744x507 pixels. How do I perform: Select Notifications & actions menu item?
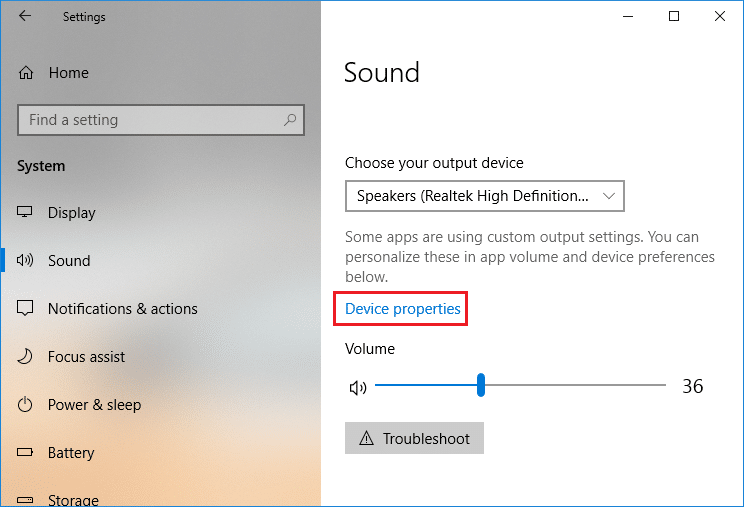tap(122, 308)
